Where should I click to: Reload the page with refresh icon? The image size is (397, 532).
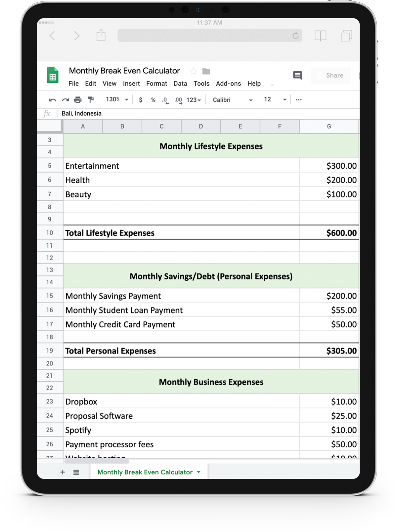click(x=295, y=36)
